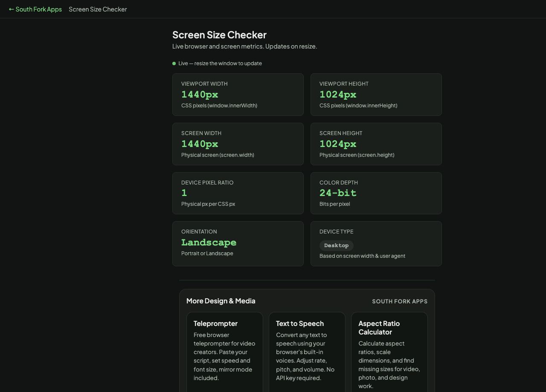Click the Screen Size Checker main heading
546x392 pixels.
219,35
